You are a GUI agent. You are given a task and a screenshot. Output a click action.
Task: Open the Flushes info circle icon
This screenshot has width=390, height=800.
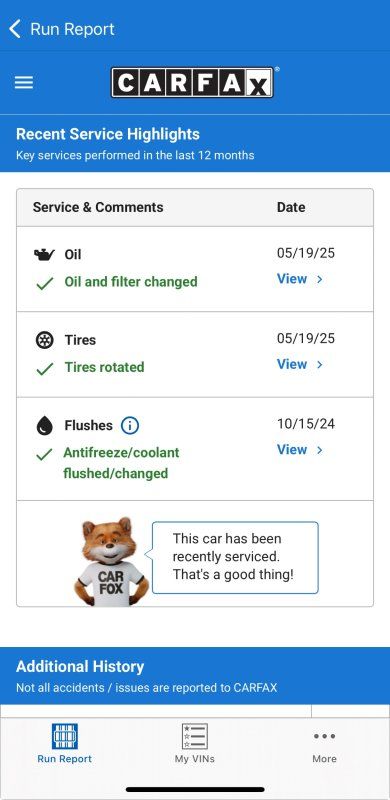(x=130, y=425)
